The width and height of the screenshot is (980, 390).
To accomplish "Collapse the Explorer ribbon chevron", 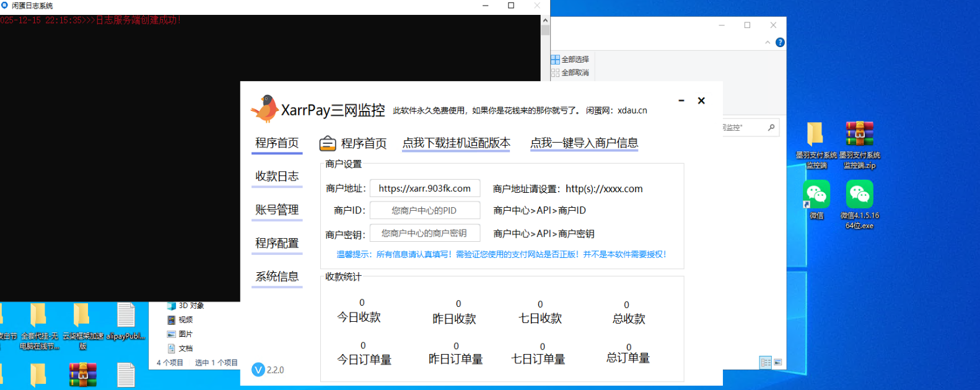I will point(768,42).
